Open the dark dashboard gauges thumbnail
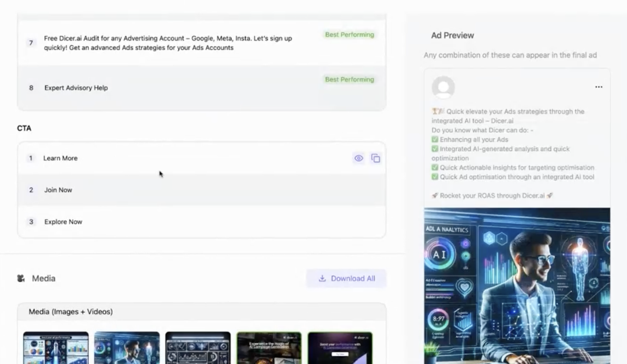This screenshot has height=364, width=627. tap(198, 348)
